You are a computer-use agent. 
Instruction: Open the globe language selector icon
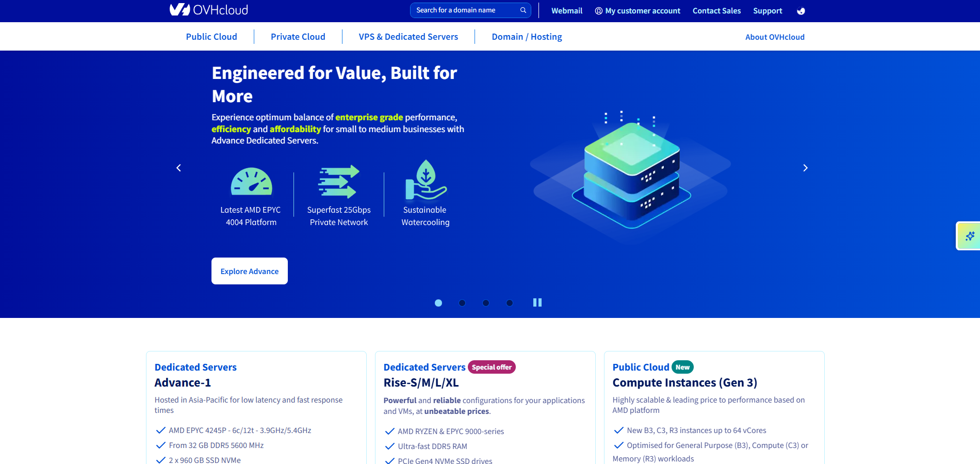click(801, 11)
